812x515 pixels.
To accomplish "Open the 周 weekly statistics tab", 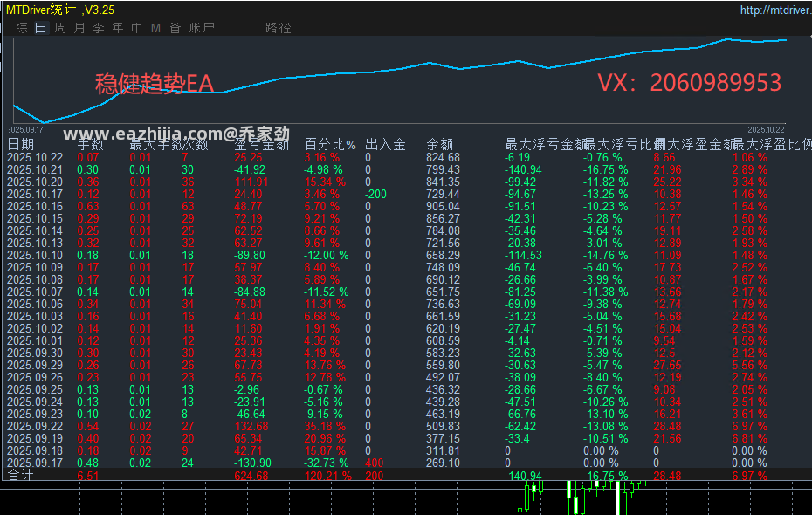I will pos(60,28).
